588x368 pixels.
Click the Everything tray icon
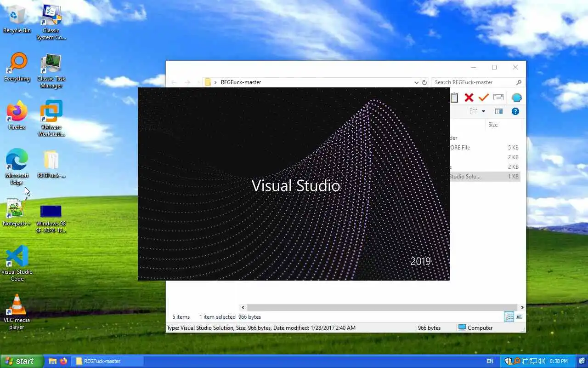coord(517,362)
